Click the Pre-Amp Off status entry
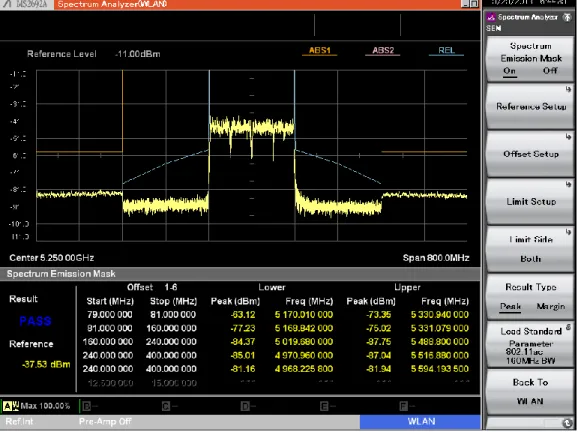Viewport: 578px width, 432px height. [105, 422]
